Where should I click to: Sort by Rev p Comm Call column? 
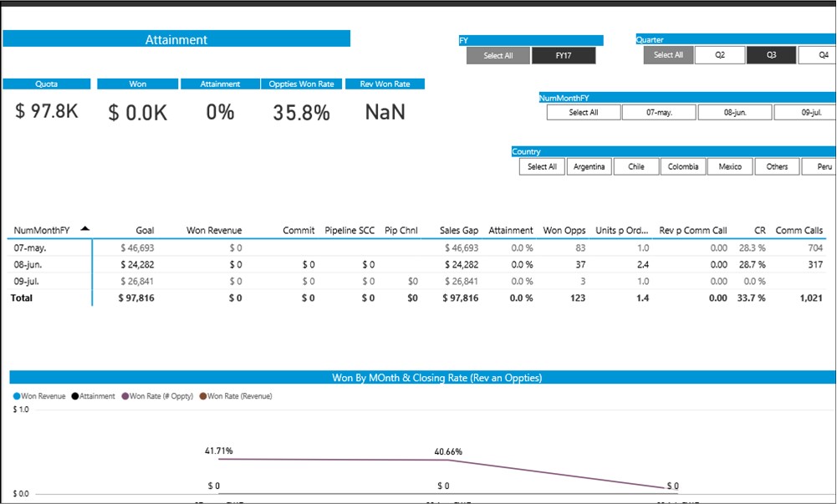[693, 231]
